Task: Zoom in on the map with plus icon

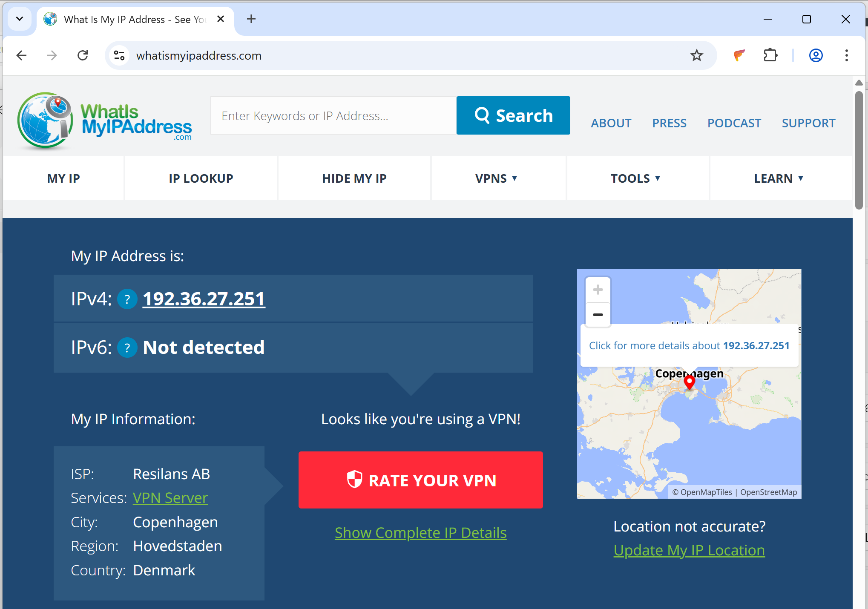Action: click(x=598, y=289)
